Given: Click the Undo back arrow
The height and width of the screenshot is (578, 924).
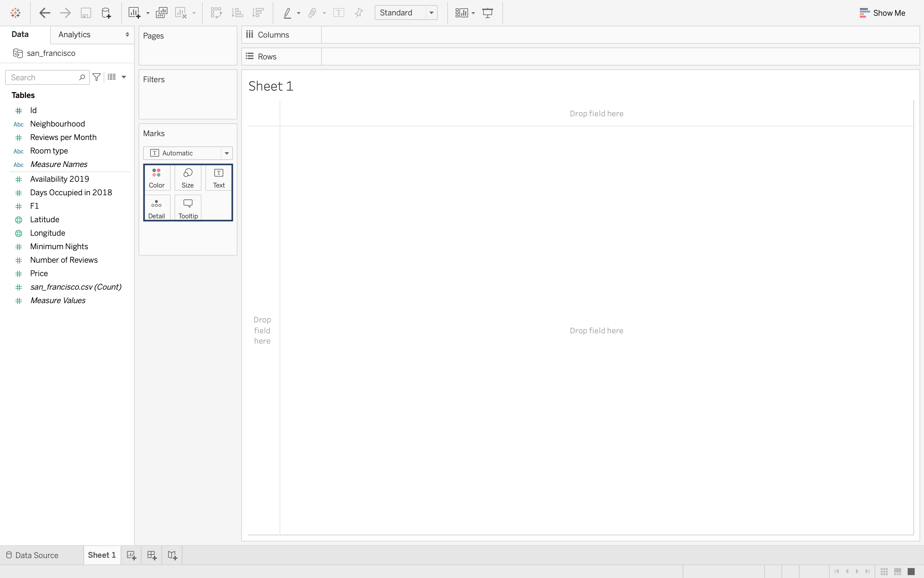Looking at the screenshot, I should pos(45,13).
